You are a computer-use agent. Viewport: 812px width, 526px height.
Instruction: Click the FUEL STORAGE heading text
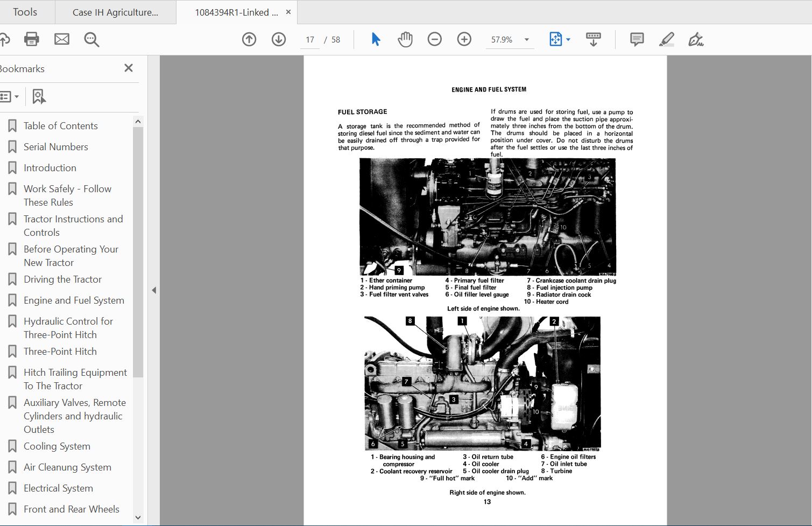(363, 112)
